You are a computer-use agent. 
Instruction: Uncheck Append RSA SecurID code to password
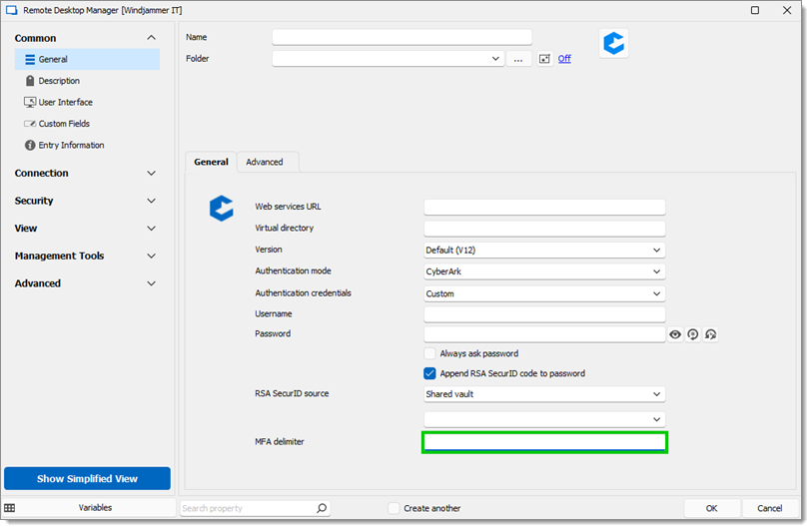click(429, 373)
